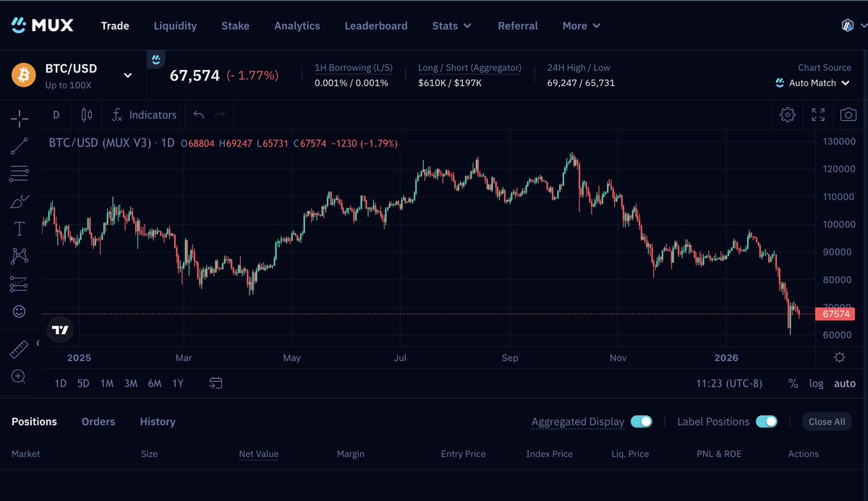The image size is (868, 501).
Task: Enter fullscreen chart mode
Action: 818,114
